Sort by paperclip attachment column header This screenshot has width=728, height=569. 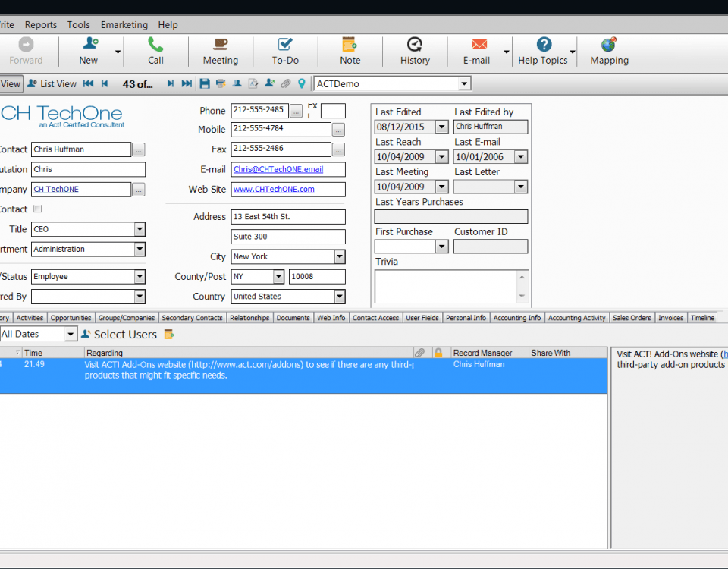point(419,353)
